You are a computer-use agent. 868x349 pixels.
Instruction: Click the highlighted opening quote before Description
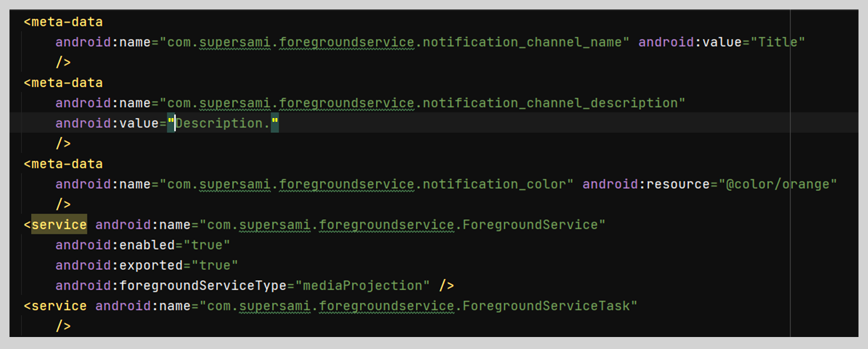171,123
